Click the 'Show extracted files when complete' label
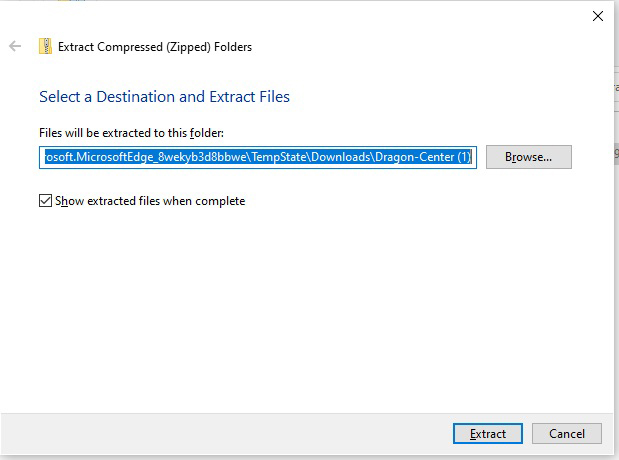Screen dimensions: 619x460 [150, 201]
